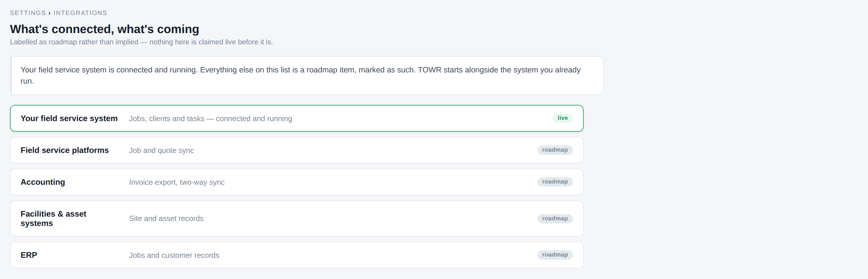
Task: Select the "What's connected, what's coming" heading
Action: [104, 29]
